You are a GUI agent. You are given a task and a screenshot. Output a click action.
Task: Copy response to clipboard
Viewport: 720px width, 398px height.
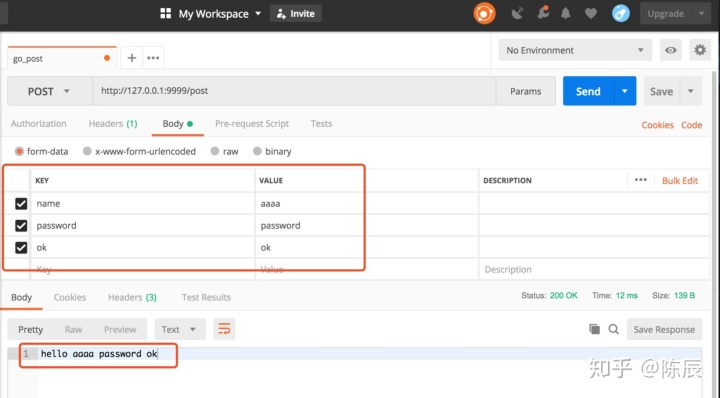pyautogui.click(x=595, y=329)
